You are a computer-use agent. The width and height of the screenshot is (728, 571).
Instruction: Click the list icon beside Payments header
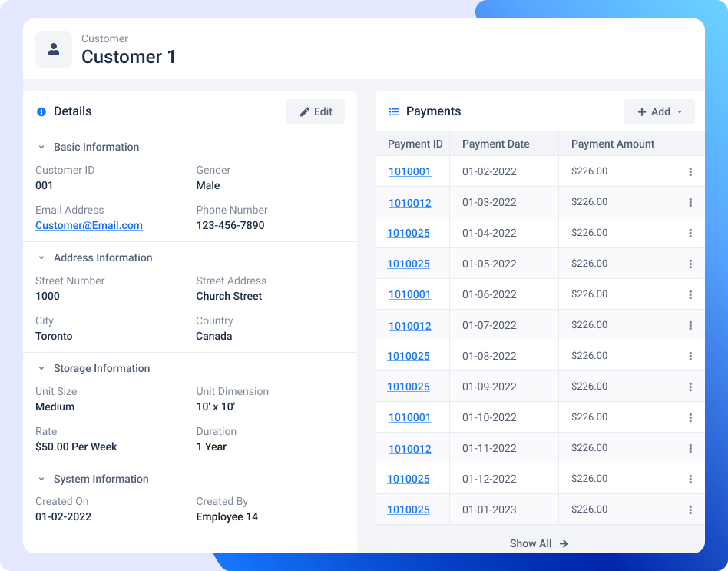[x=394, y=111]
